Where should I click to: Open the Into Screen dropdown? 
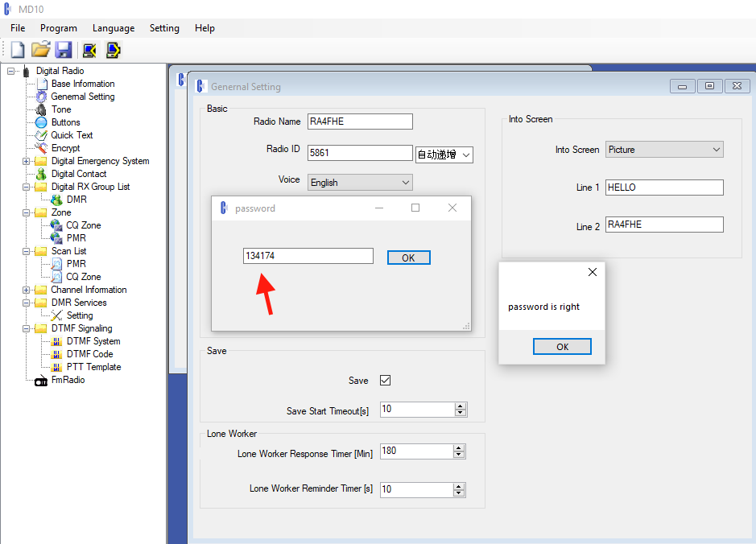(664, 150)
